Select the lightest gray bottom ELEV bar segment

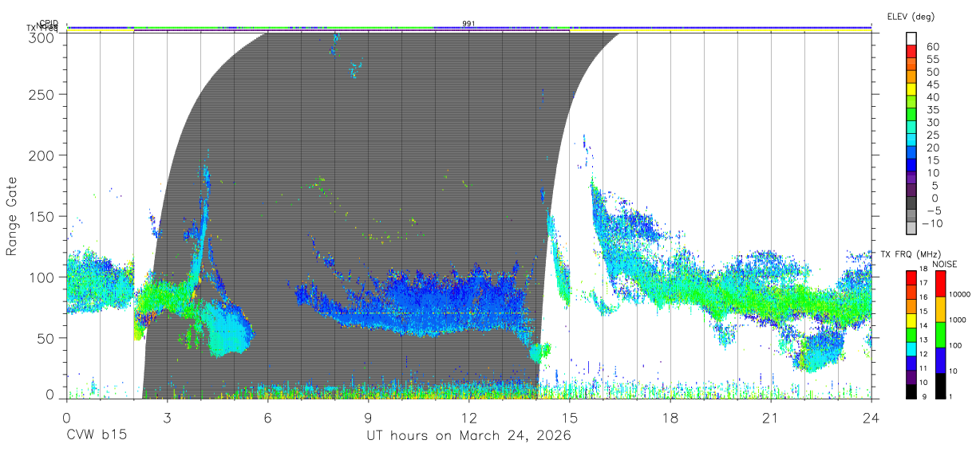click(911, 229)
